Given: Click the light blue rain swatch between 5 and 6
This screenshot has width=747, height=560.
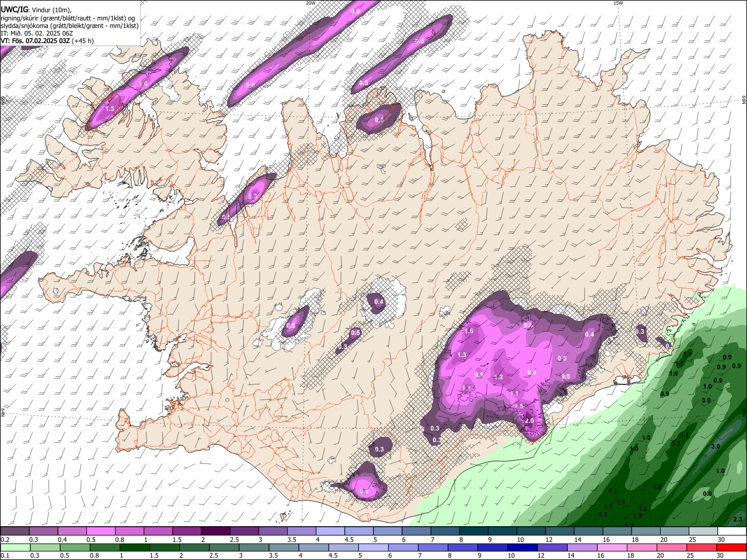Looking at the screenshot, I should pos(372,548).
